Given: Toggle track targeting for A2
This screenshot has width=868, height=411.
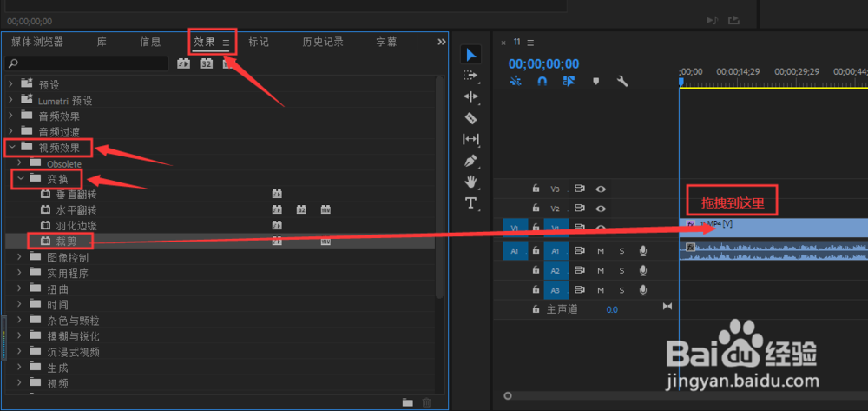Looking at the screenshot, I should point(556,271).
